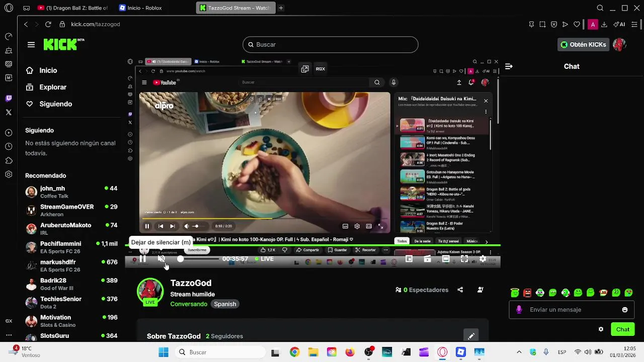Open the emoji picker in chat
This screenshot has width=644, height=362.
coord(625,310)
